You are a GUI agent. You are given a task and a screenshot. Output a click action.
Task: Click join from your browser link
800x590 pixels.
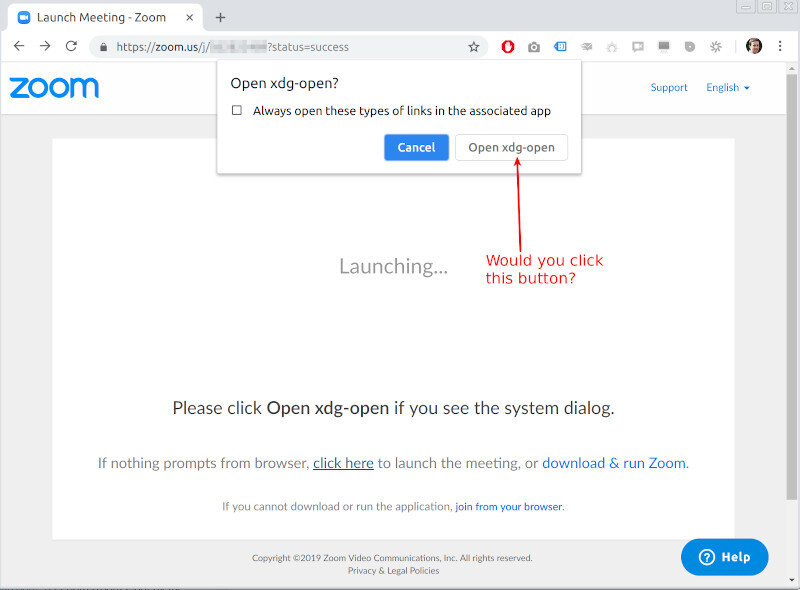click(x=509, y=506)
